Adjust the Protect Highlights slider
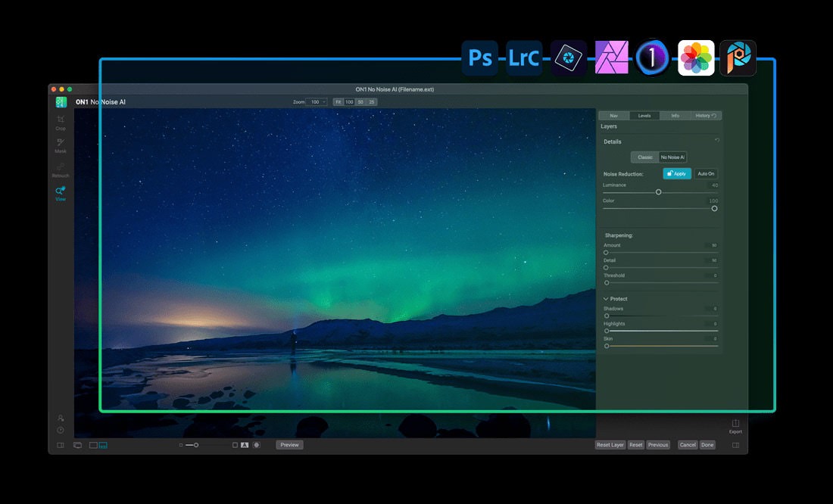The width and height of the screenshot is (833, 504). click(x=607, y=331)
